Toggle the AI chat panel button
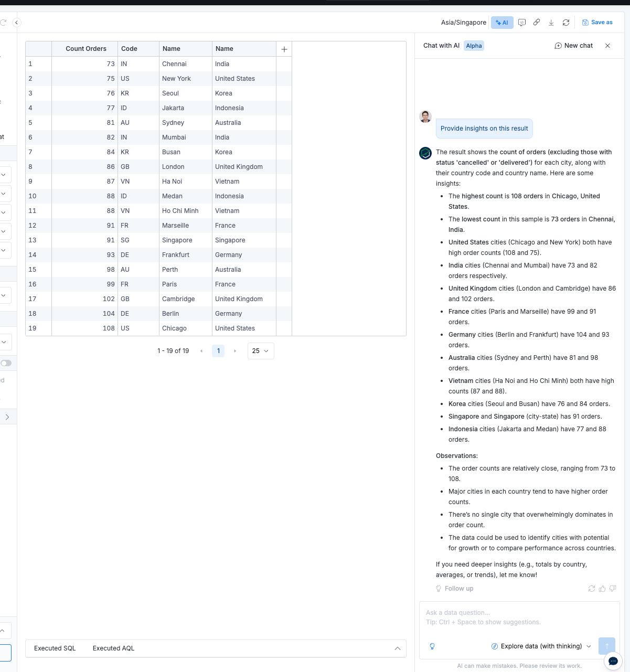This screenshot has height=672, width=630. pos(502,23)
